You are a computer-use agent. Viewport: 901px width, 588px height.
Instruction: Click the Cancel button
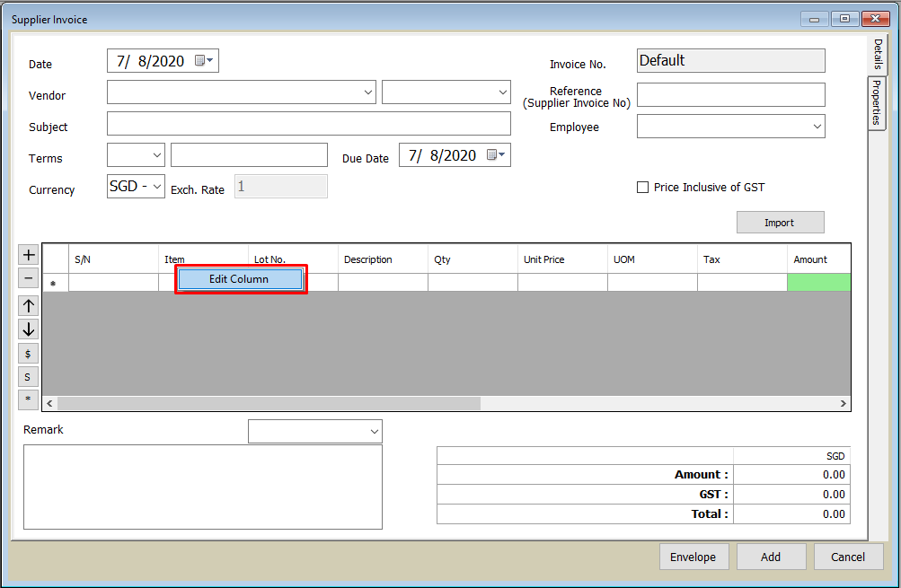pyautogui.click(x=848, y=557)
